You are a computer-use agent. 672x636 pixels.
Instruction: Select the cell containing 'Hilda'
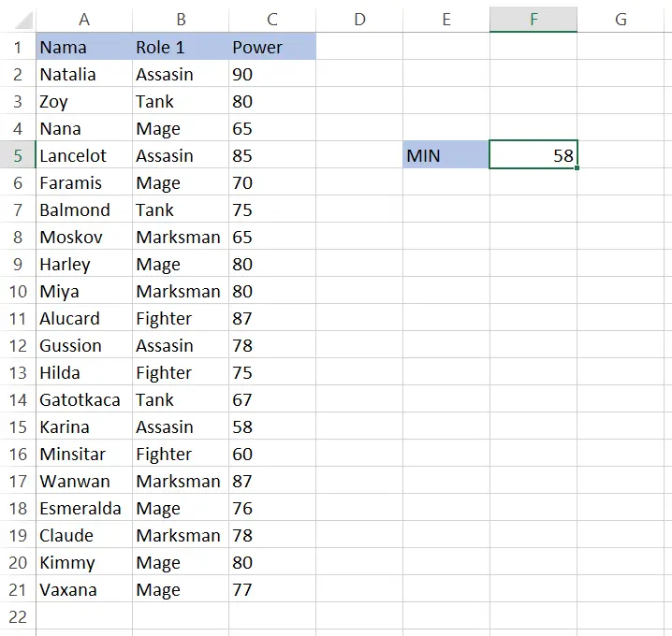[x=84, y=371]
